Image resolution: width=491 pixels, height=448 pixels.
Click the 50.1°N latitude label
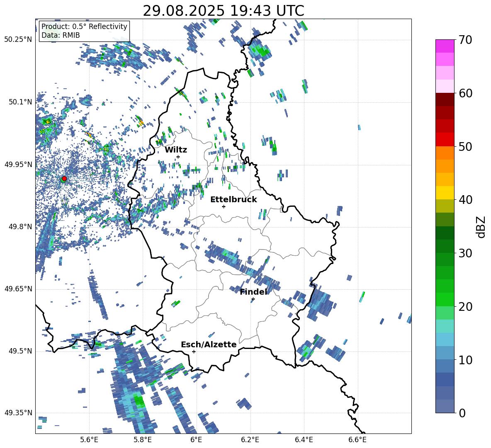pyautogui.click(x=20, y=102)
